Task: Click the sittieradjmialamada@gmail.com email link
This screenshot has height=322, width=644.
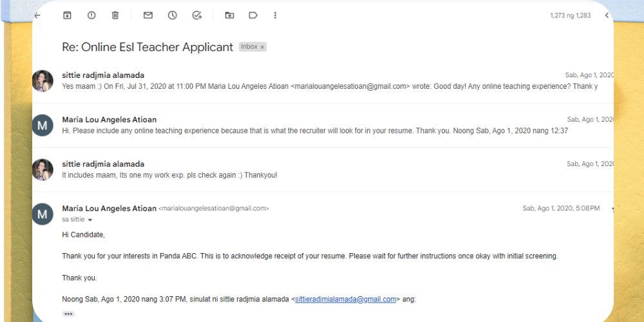Action: tap(345, 299)
